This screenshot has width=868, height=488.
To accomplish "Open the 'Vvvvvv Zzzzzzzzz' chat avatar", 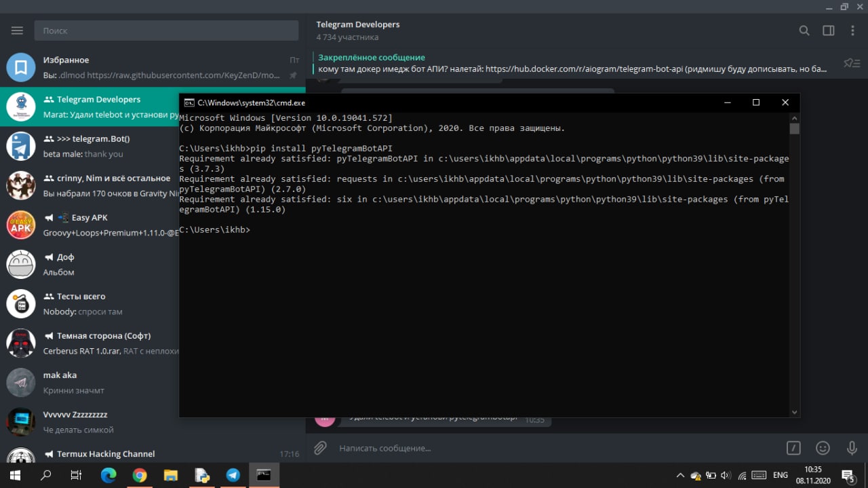I will pos(21,421).
